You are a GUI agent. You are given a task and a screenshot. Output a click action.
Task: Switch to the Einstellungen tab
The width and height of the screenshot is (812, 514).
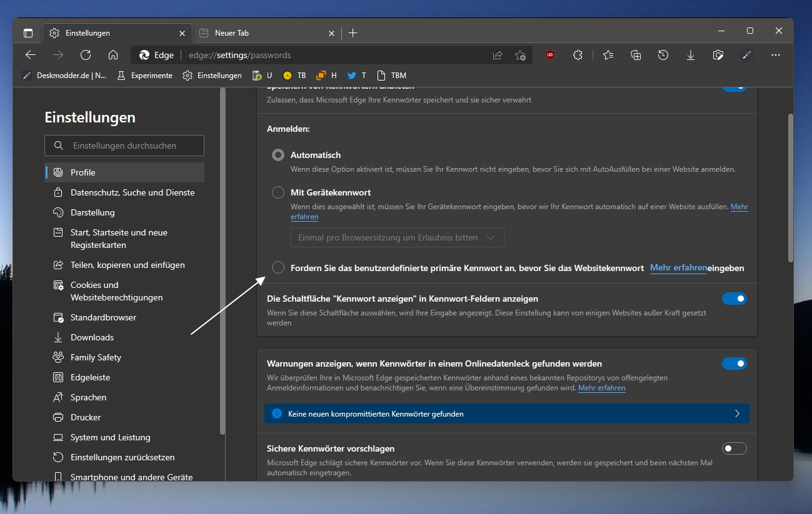pyautogui.click(x=117, y=33)
